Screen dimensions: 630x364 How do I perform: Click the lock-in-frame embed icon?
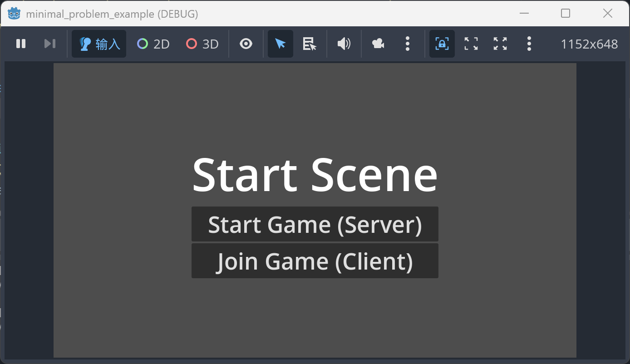pos(442,44)
